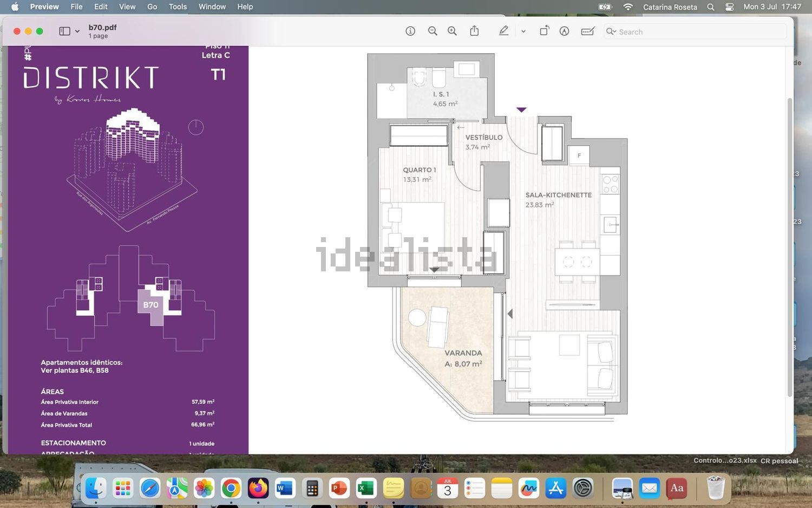
Task: Open Control Center
Action: tap(730, 7)
